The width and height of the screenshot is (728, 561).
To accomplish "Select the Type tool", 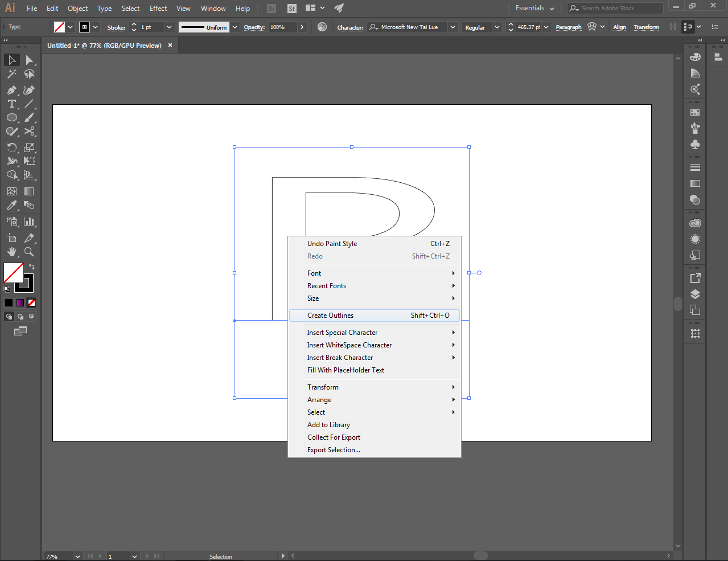I will (12, 104).
